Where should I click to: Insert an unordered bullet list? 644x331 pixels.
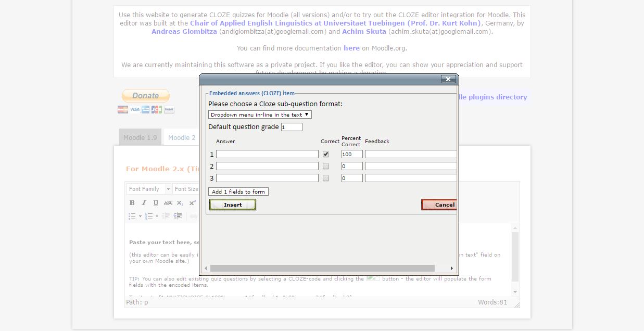pyautogui.click(x=132, y=216)
